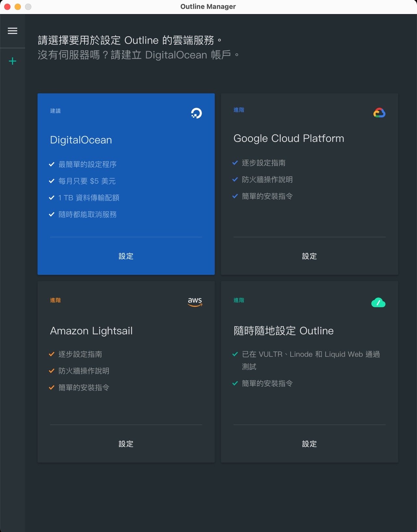
Task: Open the hamburger side menu
Action: (12, 31)
